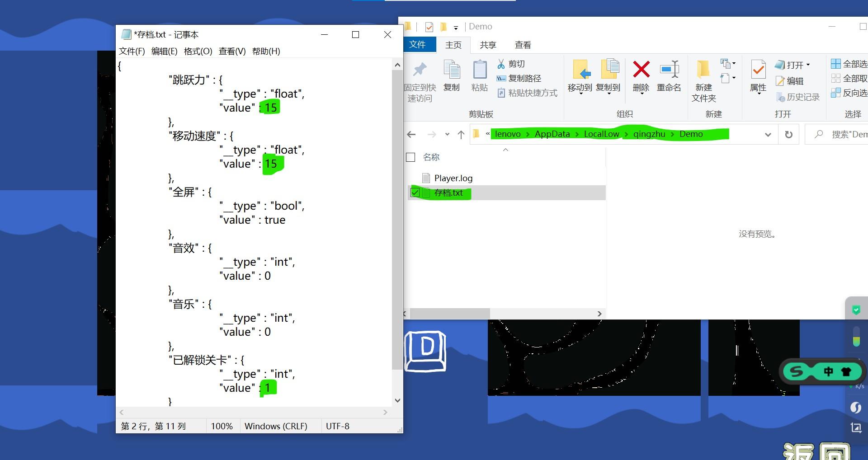
Task: Click Copy Path (复制路径) button
Action: click(519, 79)
